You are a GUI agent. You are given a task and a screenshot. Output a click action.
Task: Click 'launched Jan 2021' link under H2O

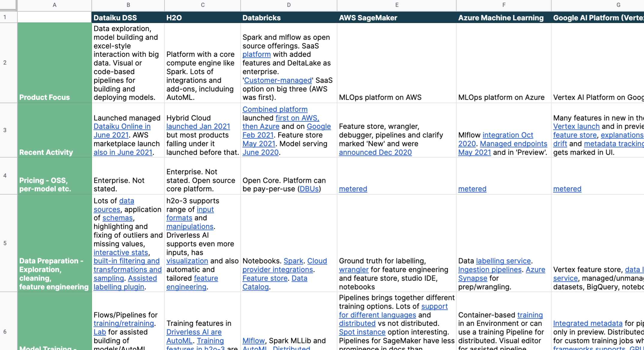click(198, 127)
